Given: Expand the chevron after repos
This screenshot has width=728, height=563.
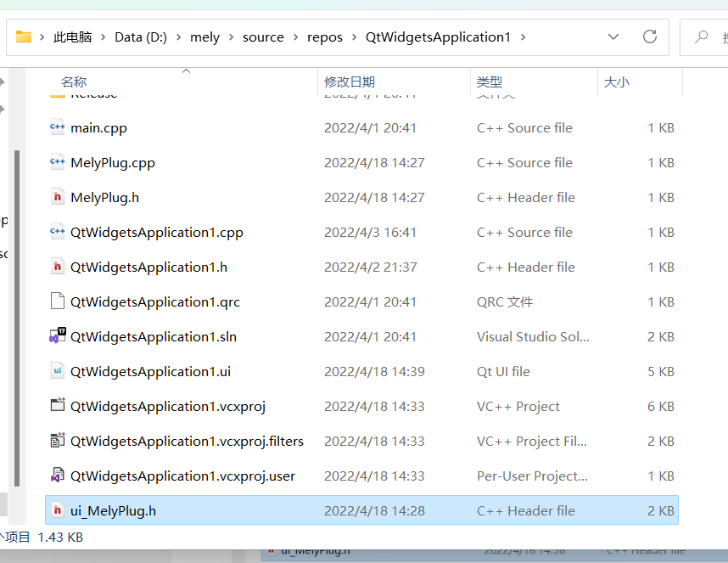Looking at the screenshot, I should click(x=354, y=37).
